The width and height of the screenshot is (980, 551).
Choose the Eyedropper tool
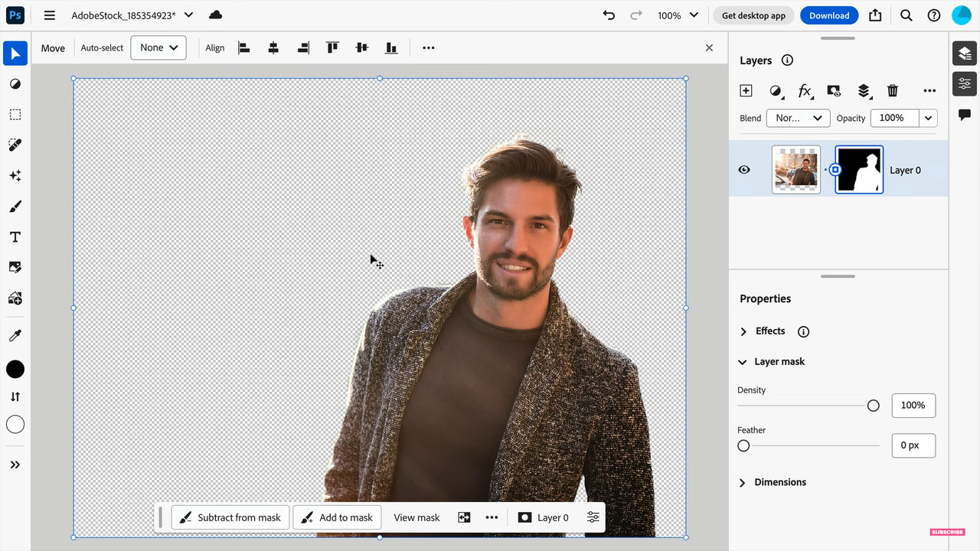[15, 335]
